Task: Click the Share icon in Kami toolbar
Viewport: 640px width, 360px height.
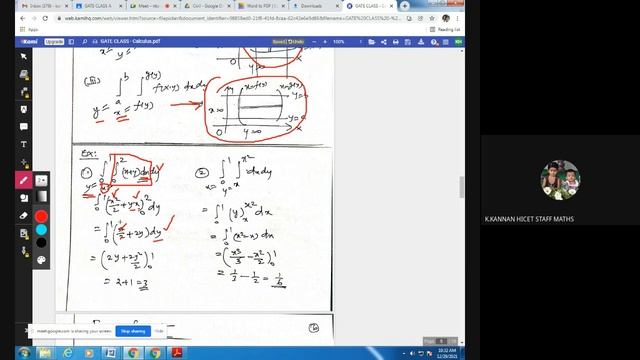Action: pos(384,42)
